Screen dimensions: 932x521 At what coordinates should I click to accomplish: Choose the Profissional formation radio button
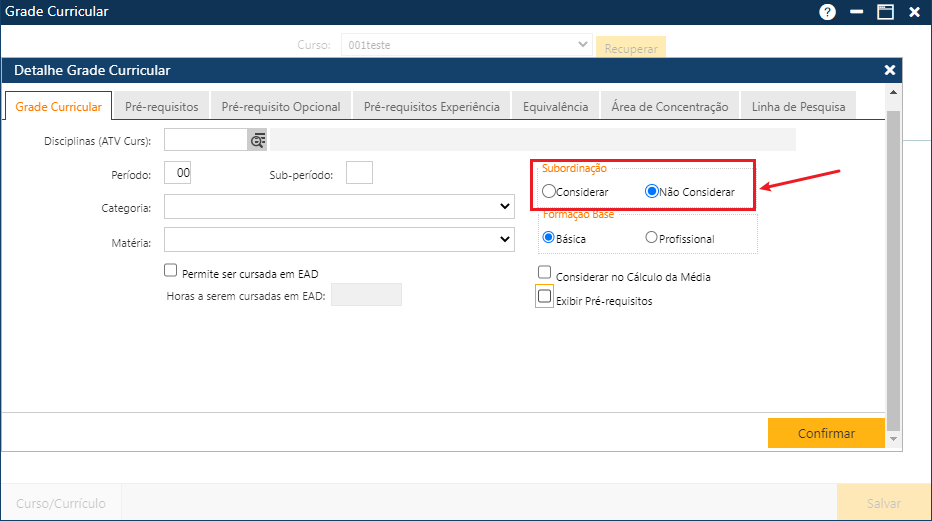pos(651,238)
